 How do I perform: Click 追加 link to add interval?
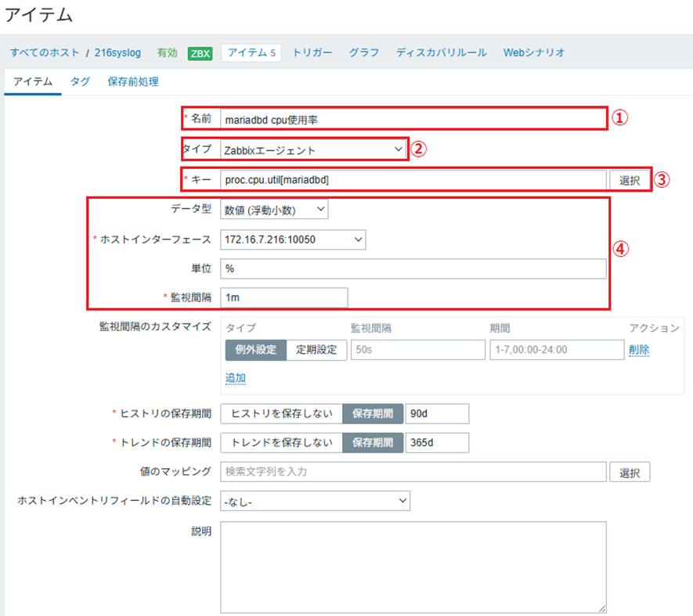pos(236,378)
